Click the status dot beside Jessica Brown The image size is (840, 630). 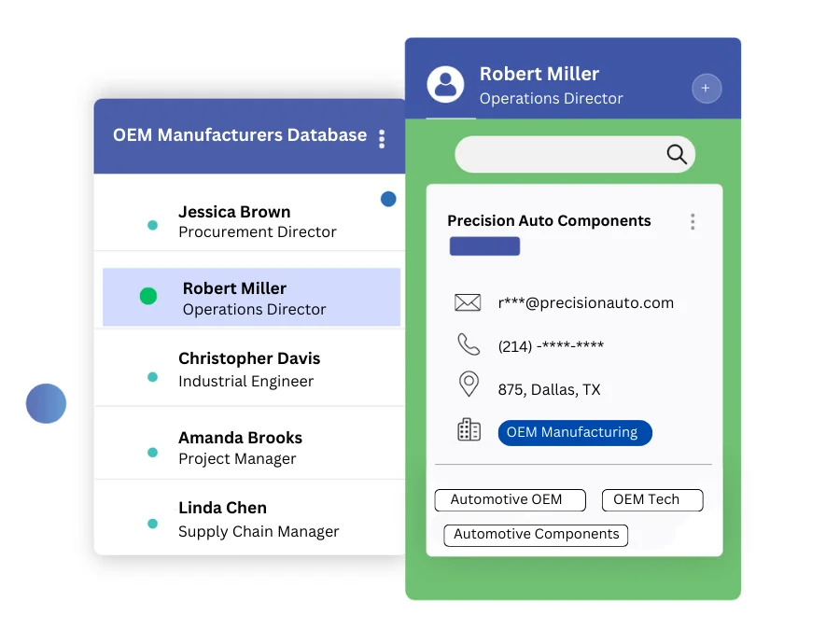pyautogui.click(x=153, y=226)
